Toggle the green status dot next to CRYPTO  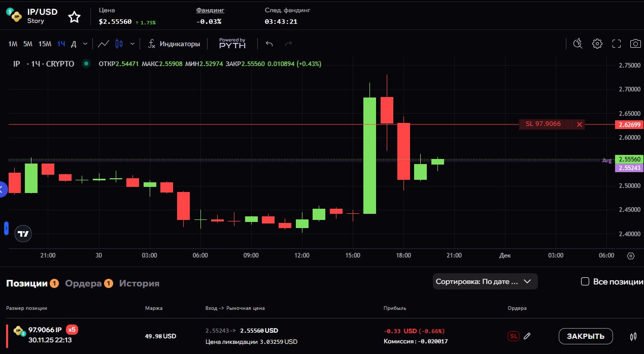(x=86, y=64)
